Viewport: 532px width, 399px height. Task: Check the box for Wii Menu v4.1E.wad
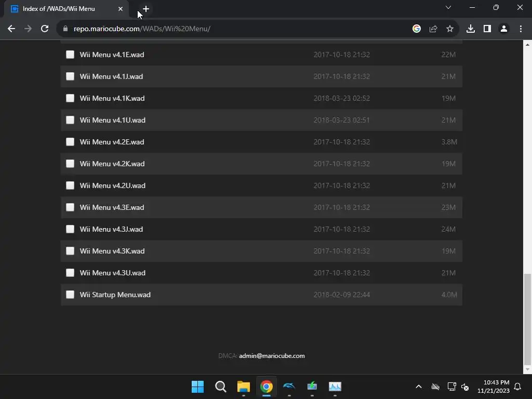[70, 55]
